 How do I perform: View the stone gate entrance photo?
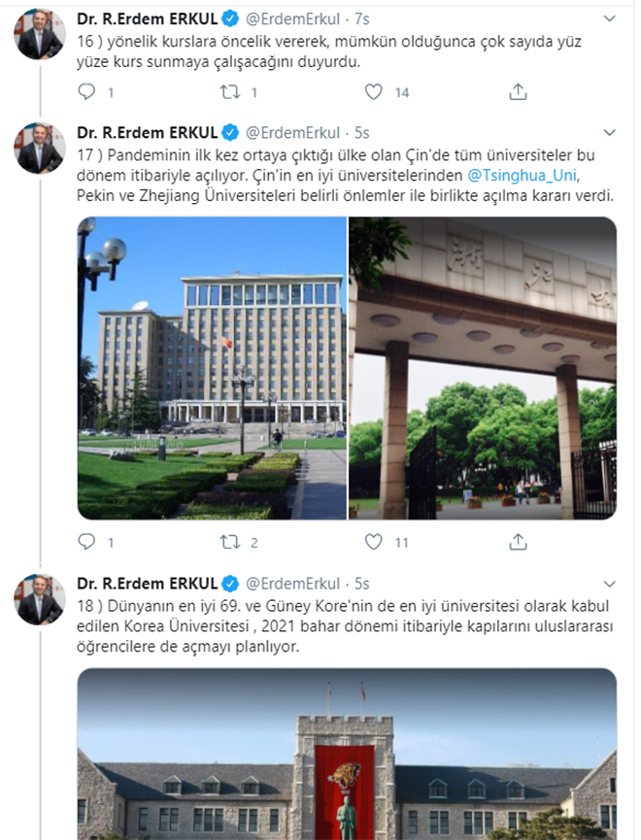point(483,368)
